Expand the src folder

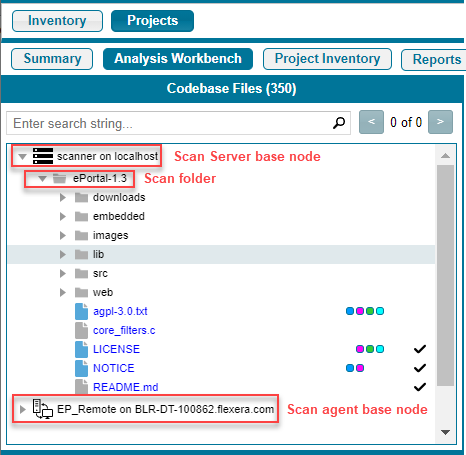pyautogui.click(x=63, y=273)
